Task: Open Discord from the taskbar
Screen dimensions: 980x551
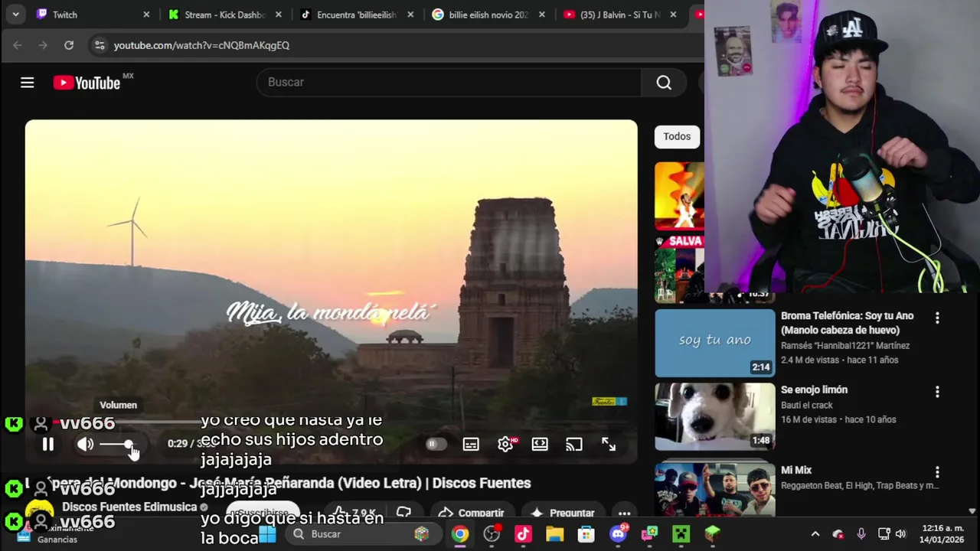Action: (618, 534)
